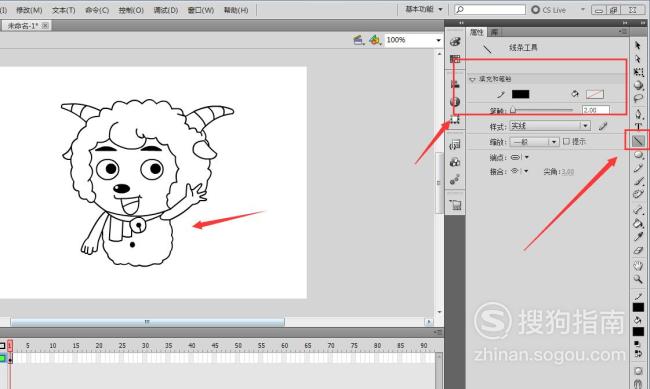
Task: Switch to the 属性 properties tab
Action: (x=477, y=32)
